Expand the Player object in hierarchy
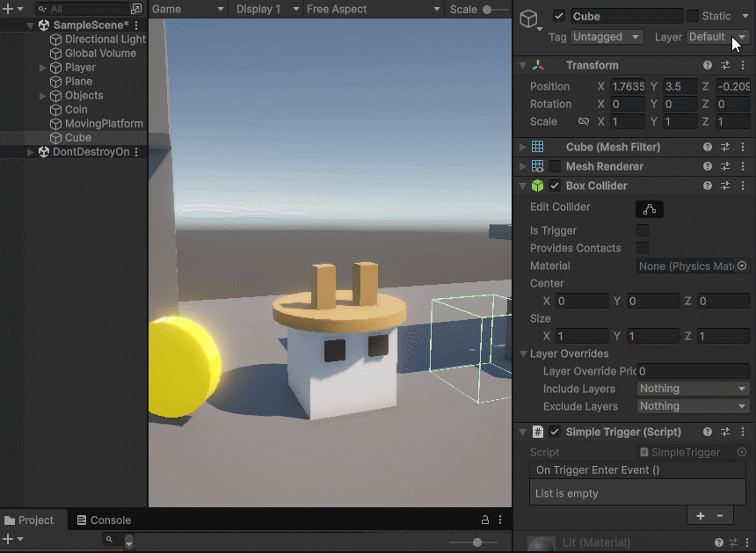The image size is (756, 553). (x=43, y=68)
